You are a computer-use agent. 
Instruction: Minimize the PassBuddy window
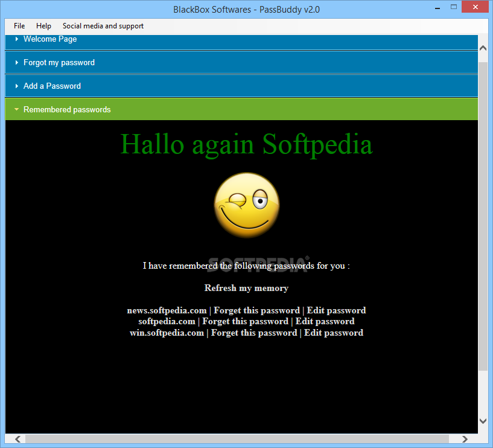tap(437, 8)
